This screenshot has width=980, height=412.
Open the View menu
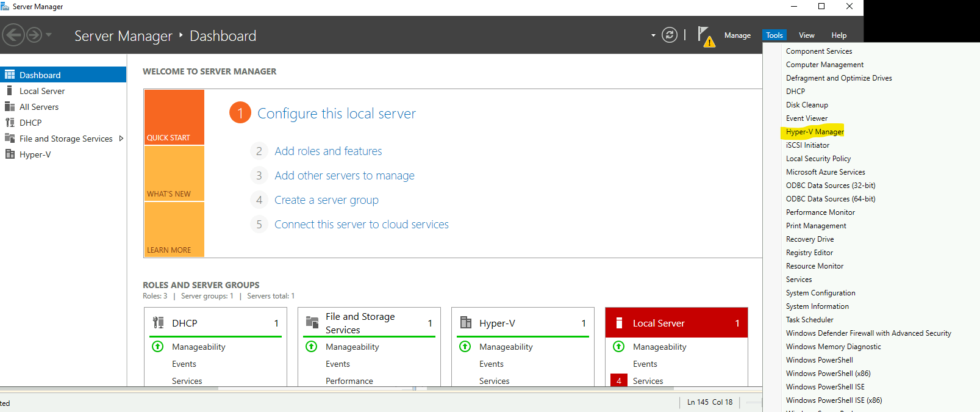point(806,35)
